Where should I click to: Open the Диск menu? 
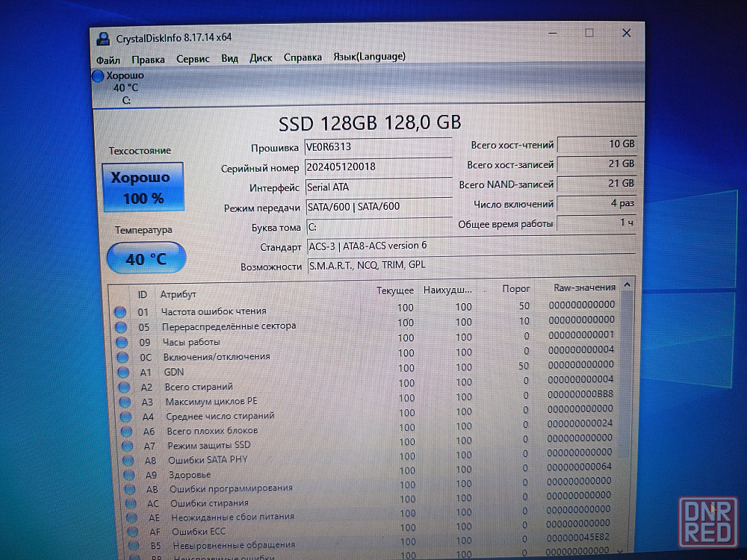tap(261, 58)
